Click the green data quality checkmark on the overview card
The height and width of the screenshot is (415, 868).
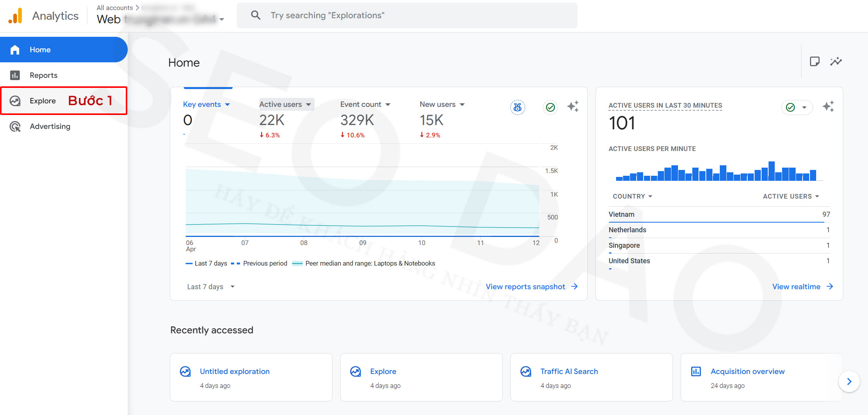tap(550, 107)
